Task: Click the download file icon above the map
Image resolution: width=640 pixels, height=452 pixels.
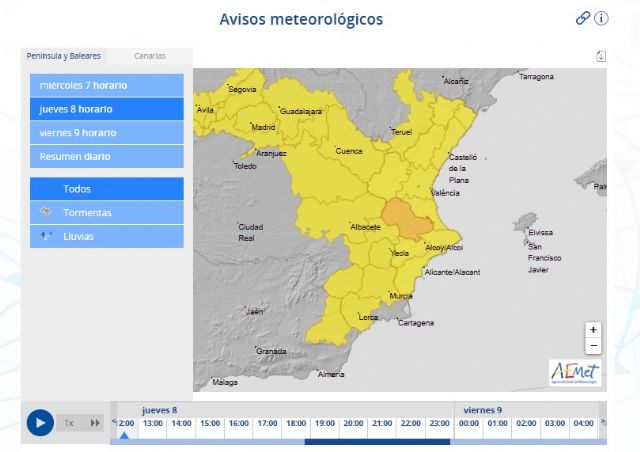Action: point(600,56)
